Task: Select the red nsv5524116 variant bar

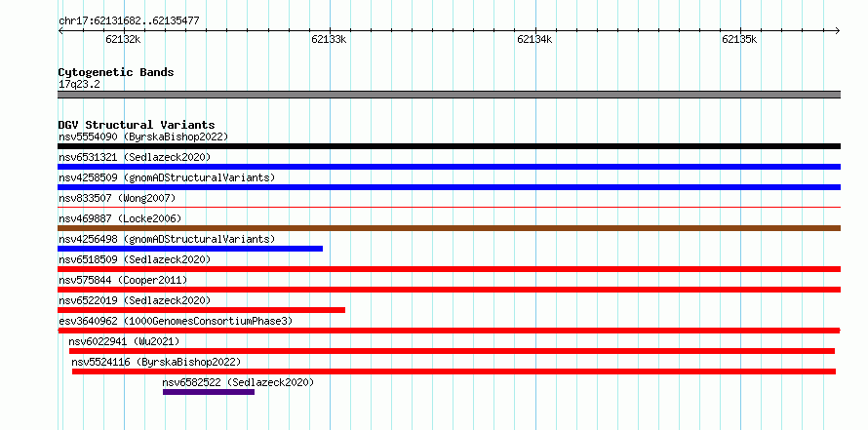Action: point(454,371)
